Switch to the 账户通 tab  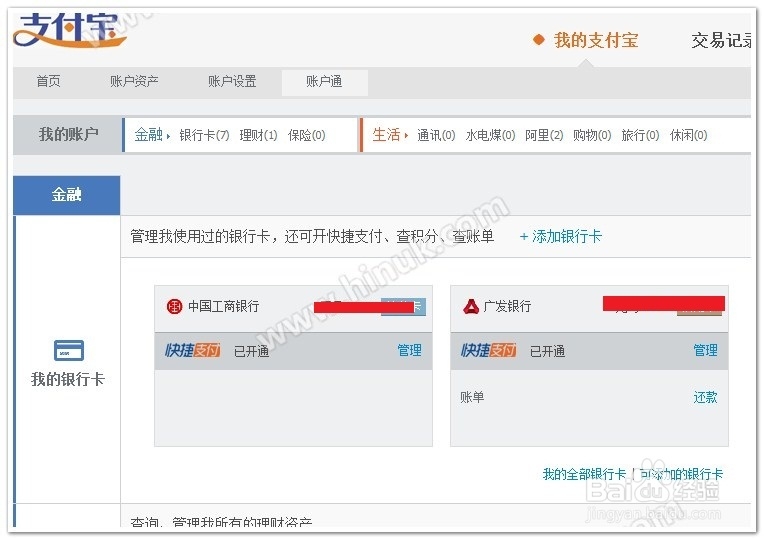324,81
